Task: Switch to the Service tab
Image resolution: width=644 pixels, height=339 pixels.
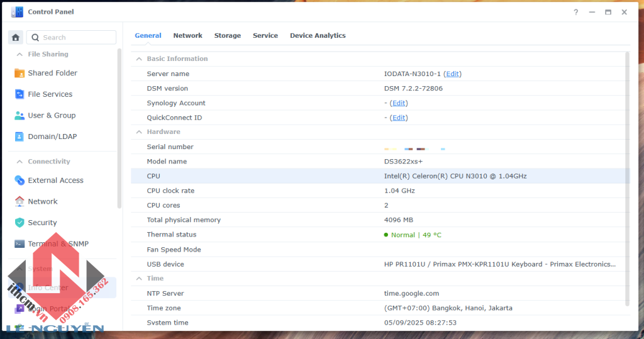Action: click(x=265, y=35)
